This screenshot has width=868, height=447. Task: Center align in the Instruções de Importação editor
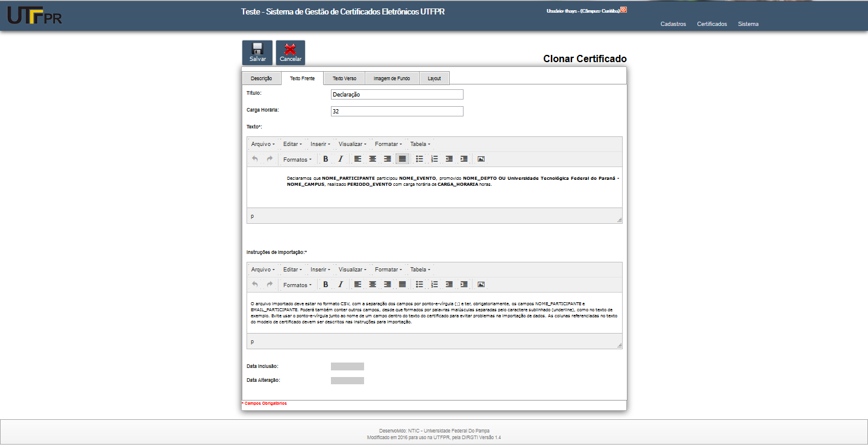pyautogui.click(x=373, y=284)
